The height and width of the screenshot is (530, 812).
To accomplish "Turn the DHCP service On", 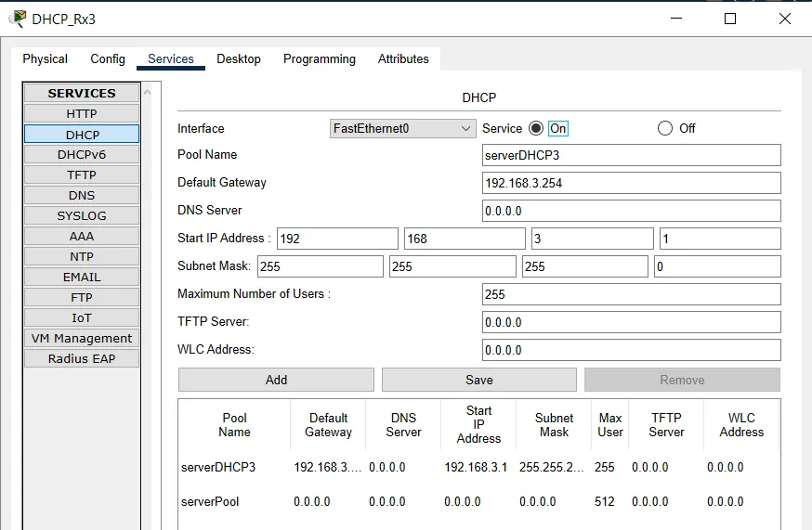I will [x=536, y=129].
